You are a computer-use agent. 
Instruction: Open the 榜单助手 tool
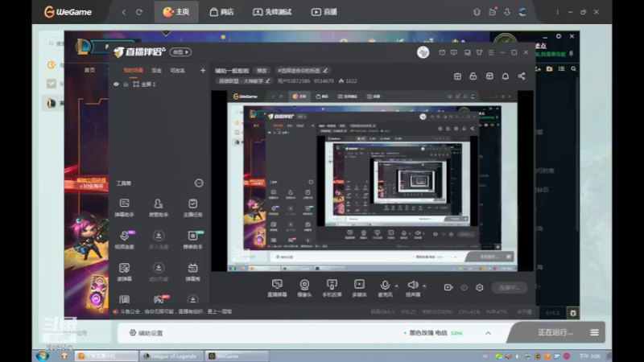192,239
